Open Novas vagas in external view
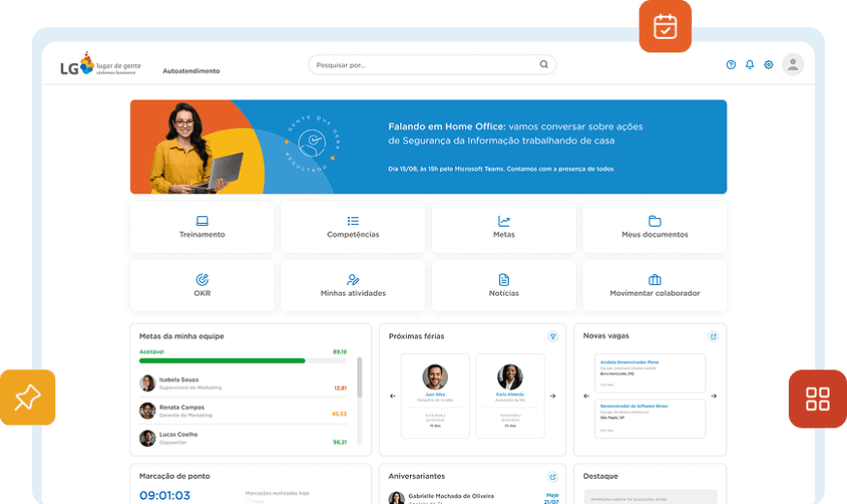Screen dimensions: 847x504 [713, 336]
